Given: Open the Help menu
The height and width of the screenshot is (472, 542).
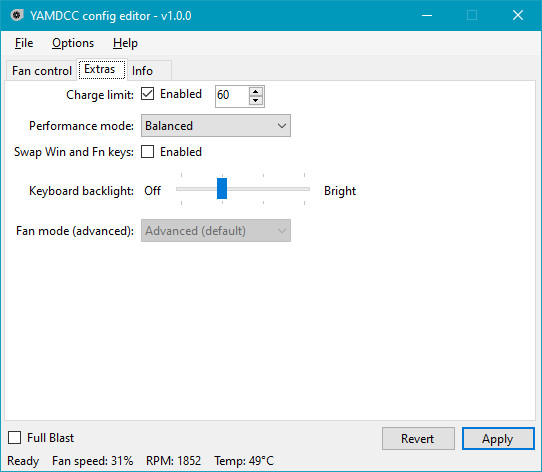Looking at the screenshot, I should pyautogui.click(x=125, y=43).
